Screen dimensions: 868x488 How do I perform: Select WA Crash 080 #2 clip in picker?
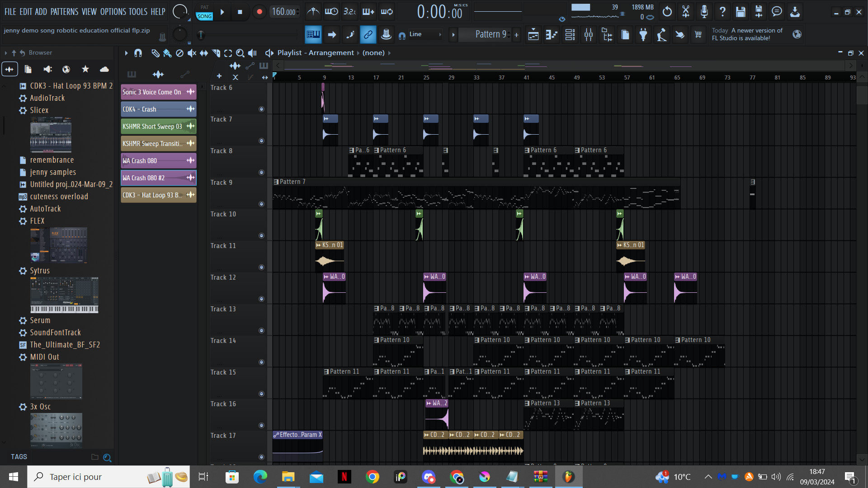[158, 178]
